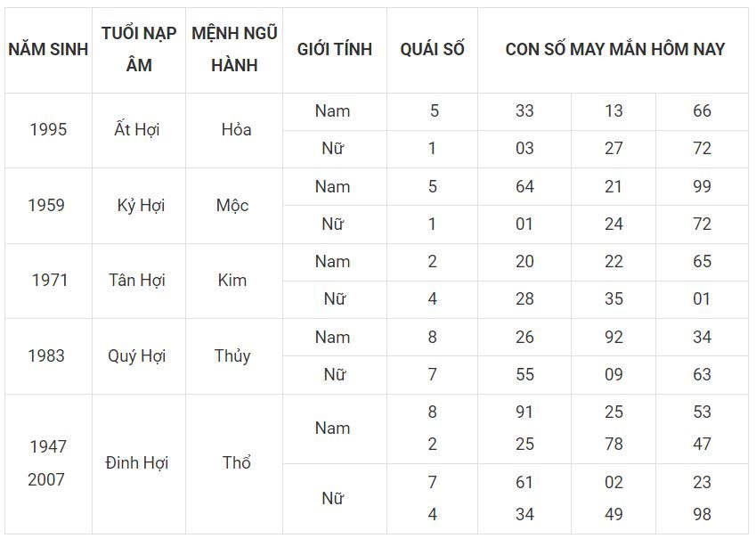Click CON SỐ MAY MẮN HÔM NAY header
This screenshot has width=756, height=547.
pyautogui.click(x=614, y=50)
